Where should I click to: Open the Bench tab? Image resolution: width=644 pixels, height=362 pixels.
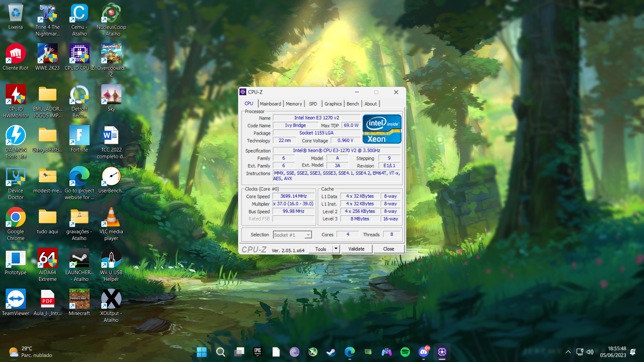tap(353, 104)
